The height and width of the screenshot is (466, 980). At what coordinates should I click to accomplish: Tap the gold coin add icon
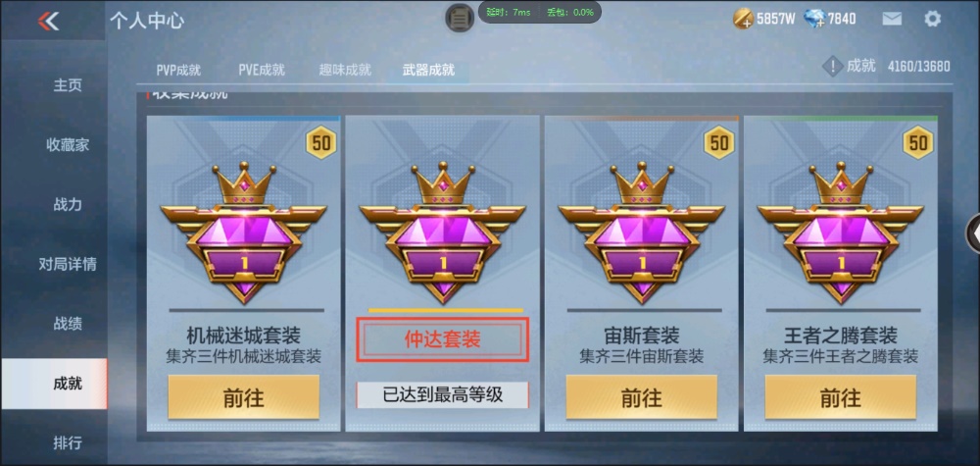(x=743, y=19)
